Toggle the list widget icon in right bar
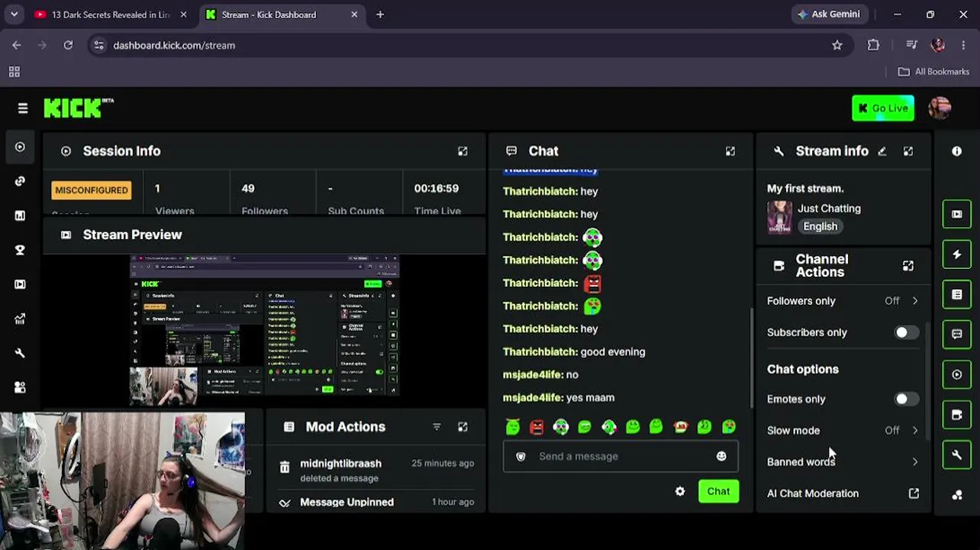 957,294
